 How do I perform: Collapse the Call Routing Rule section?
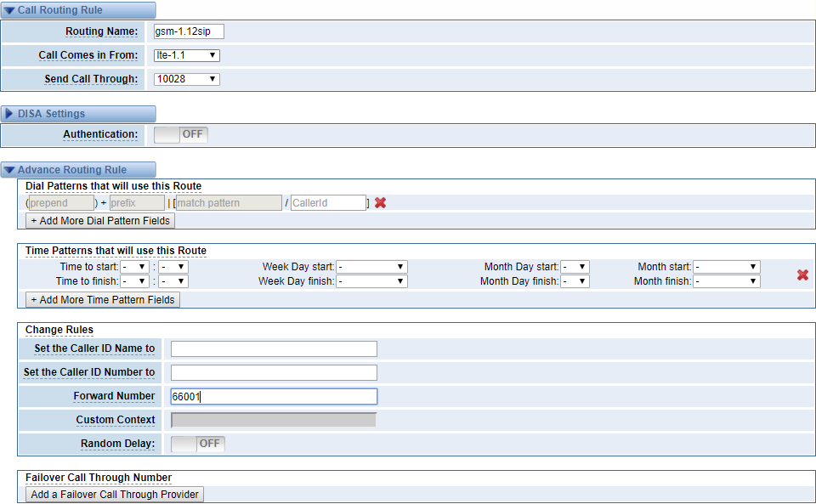point(78,10)
